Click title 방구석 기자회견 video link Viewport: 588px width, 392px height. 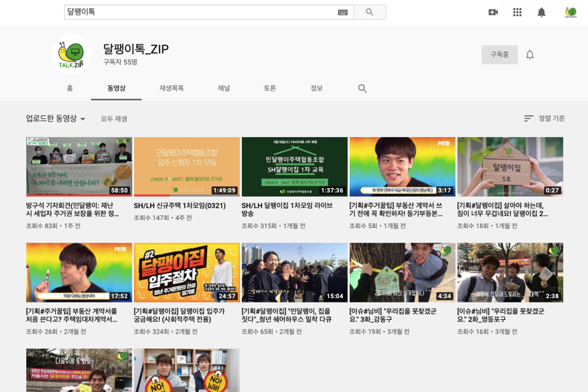(72, 210)
